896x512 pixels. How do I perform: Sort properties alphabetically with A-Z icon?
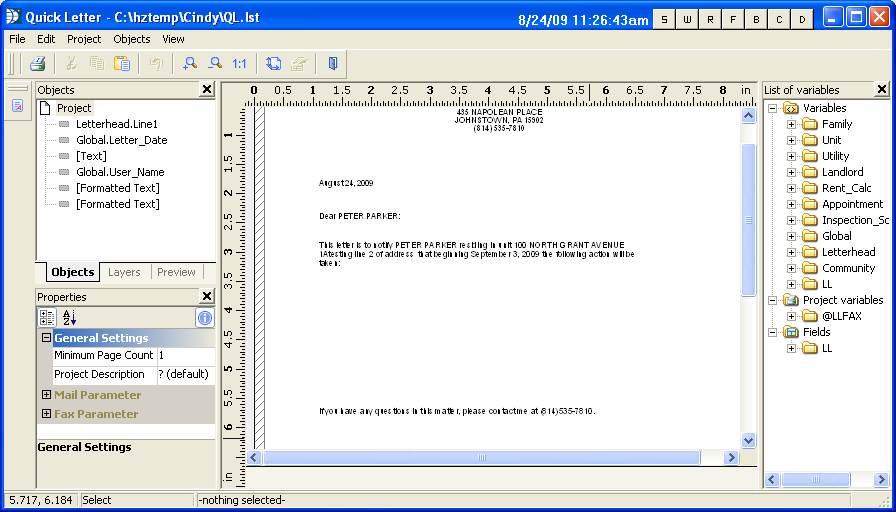pyautogui.click(x=70, y=318)
